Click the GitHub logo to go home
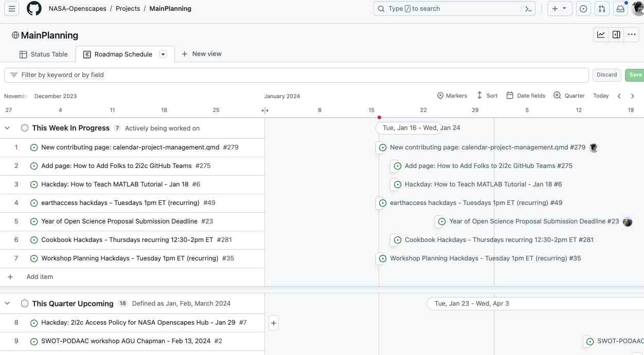This screenshot has width=644, height=355. click(x=34, y=8)
